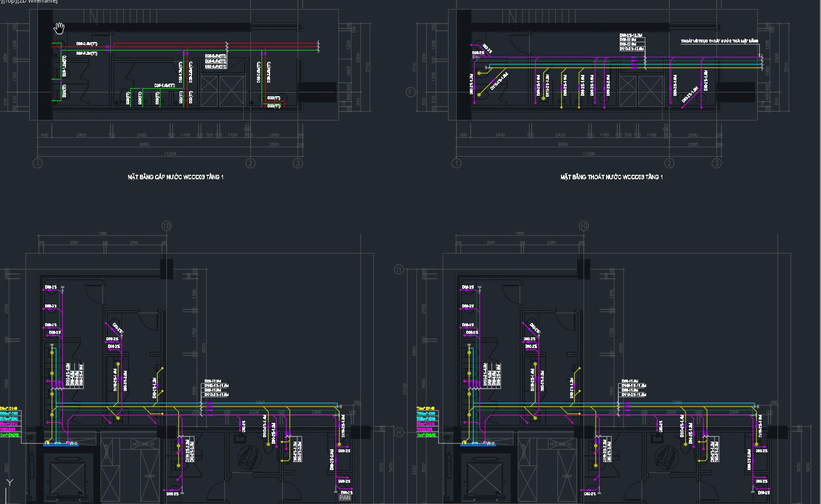Pick grid bubble 3 under the THOÁT NƯỚC plan
Viewport: 821px width, 504px height.
click(717, 163)
